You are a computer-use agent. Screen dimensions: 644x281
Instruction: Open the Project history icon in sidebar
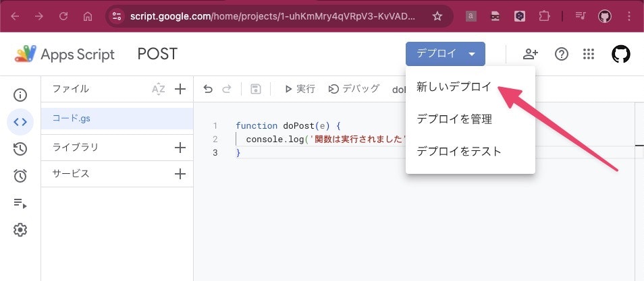pos(20,149)
